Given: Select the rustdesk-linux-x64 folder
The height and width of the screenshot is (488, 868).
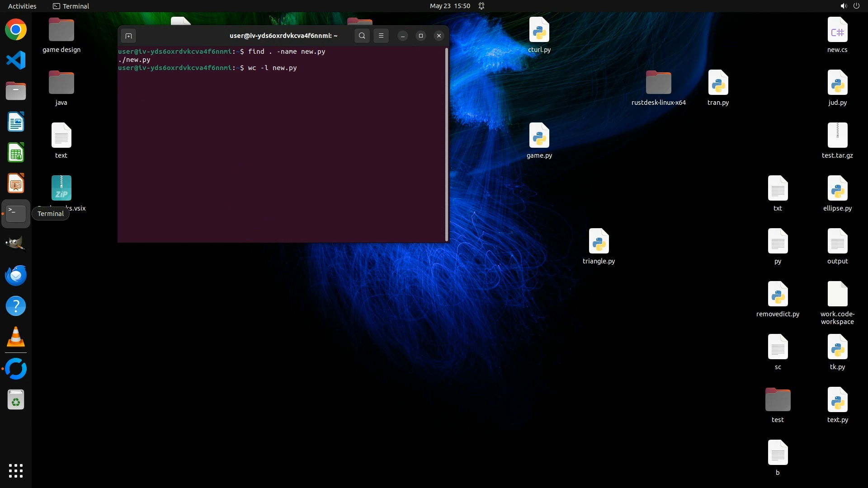Looking at the screenshot, I should click(x=658, y=88).
